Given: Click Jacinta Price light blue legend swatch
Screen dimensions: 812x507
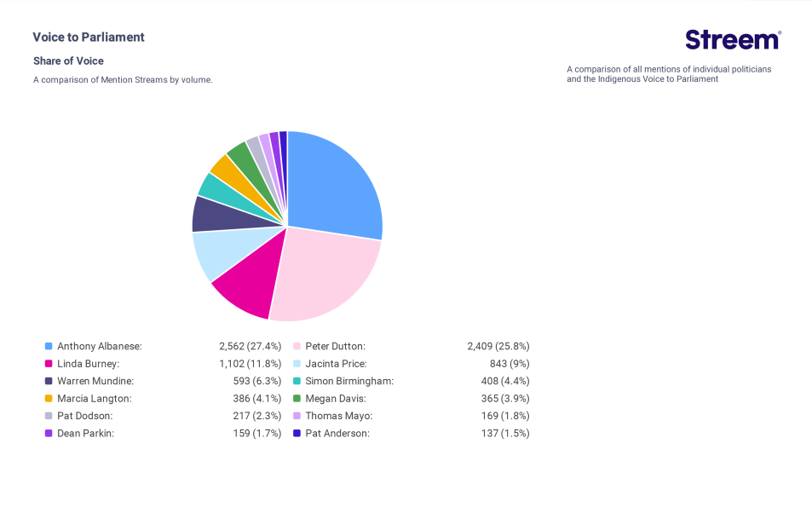Looking at the screenshot, I should (x=297, y=364).
